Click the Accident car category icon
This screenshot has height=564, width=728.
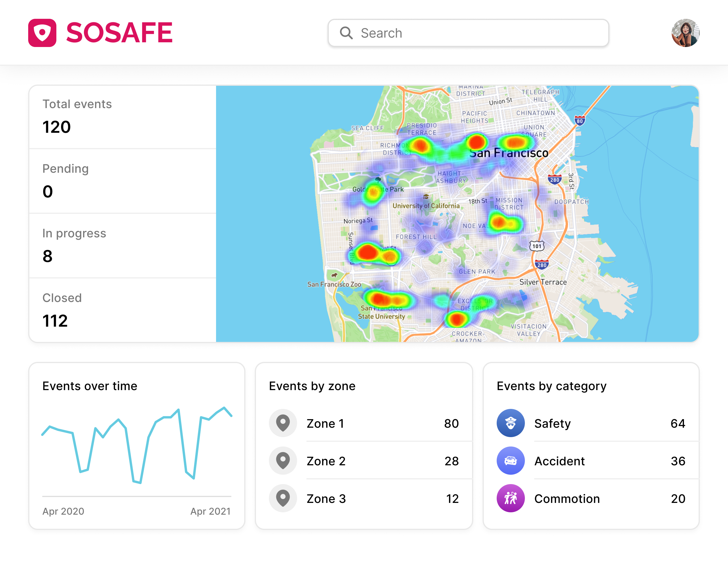coord(511,461)
